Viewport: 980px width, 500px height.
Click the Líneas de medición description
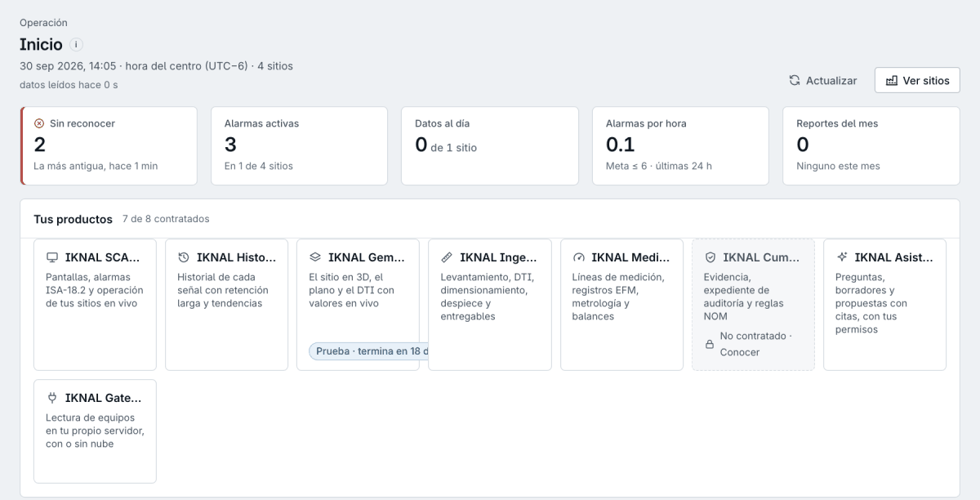[618, 297]
